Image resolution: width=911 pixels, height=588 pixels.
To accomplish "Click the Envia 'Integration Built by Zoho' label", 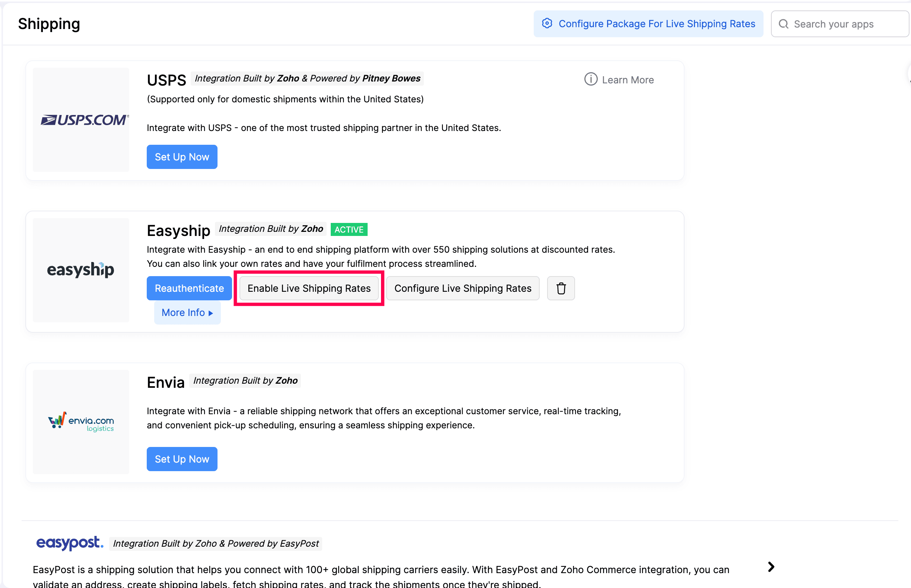I will (x=245, y=380).
